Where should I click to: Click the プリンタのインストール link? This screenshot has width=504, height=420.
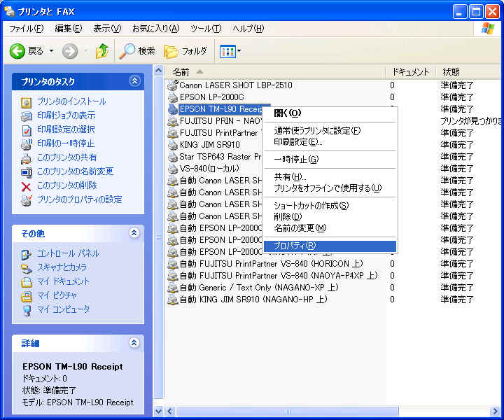(71, 102)
